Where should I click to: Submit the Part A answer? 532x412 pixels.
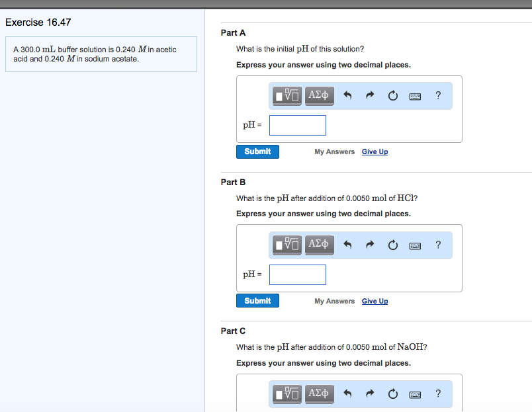(257, 151)
